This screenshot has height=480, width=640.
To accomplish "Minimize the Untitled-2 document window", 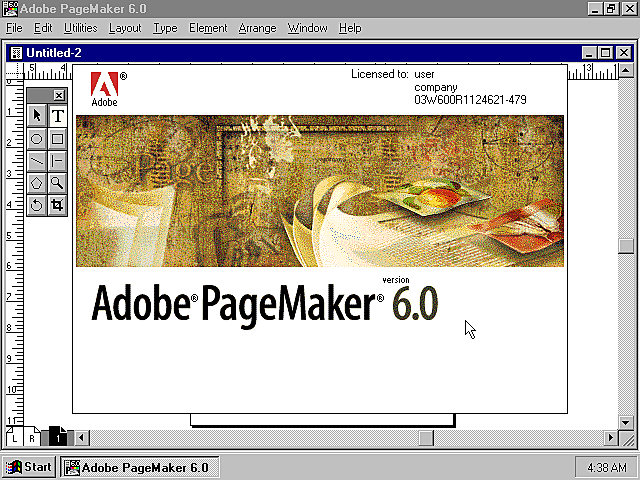I will click(x=589, y=53).
